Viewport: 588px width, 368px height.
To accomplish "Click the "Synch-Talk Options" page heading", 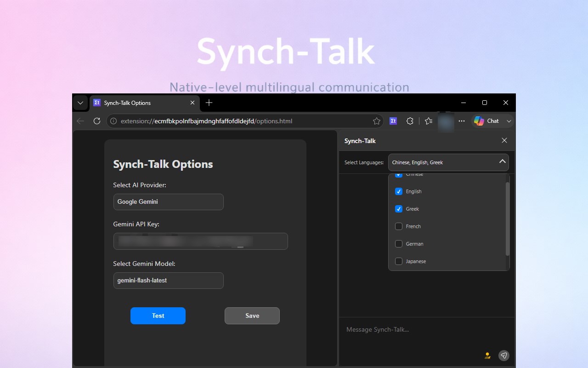I will click(x=163, y=164).
